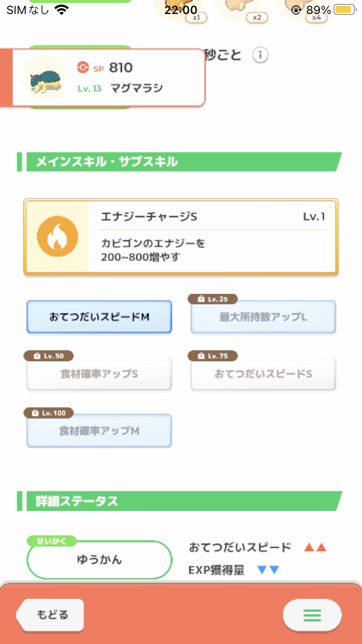Select the locked 最大所持数アップL skill
362x644 pixels.
point(263,317)
